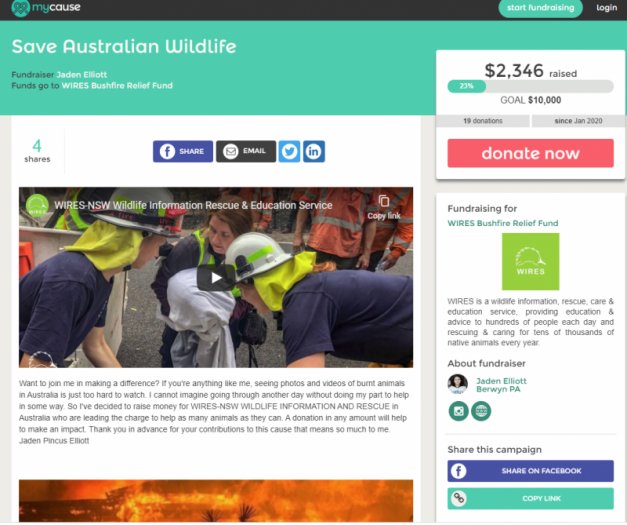Viewport: 627px width, 525px height.
Task: Open the login menu item
Action: 607,8
